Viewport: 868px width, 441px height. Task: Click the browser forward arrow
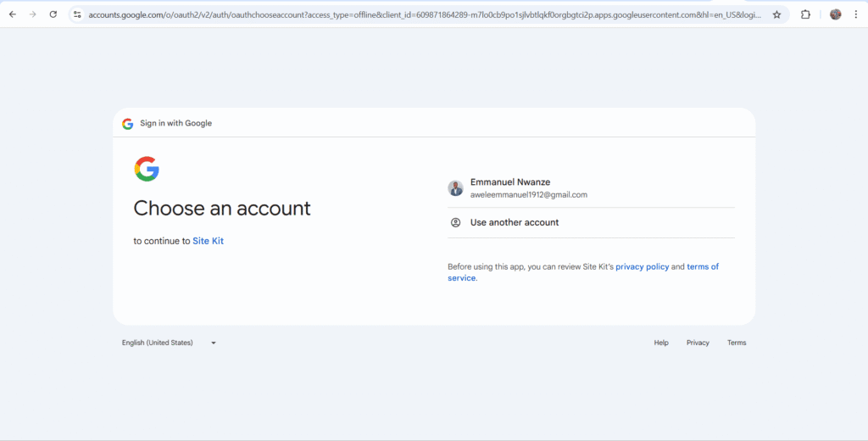click(x=33, y=14)
